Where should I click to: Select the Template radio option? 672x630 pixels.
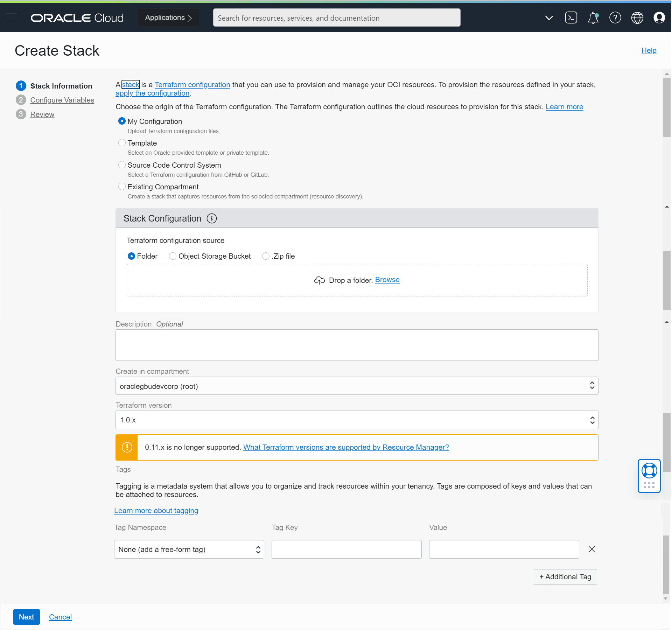click(122, 143)
